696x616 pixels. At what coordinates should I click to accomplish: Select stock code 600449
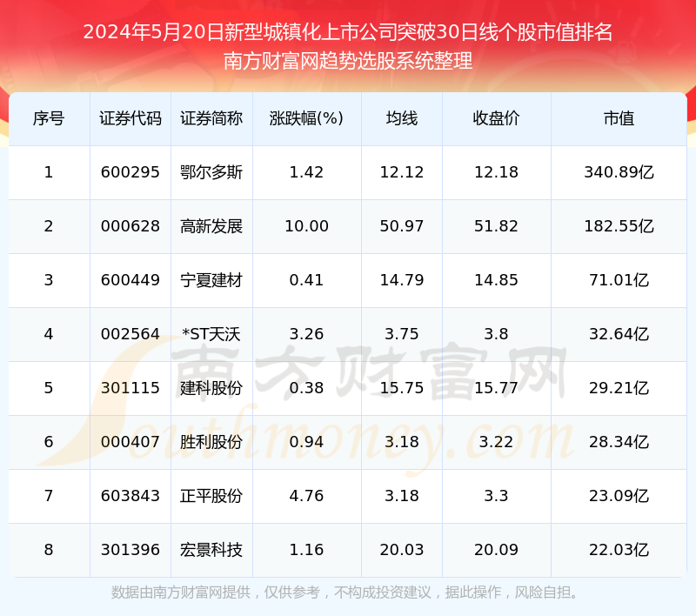pos(130,280)
